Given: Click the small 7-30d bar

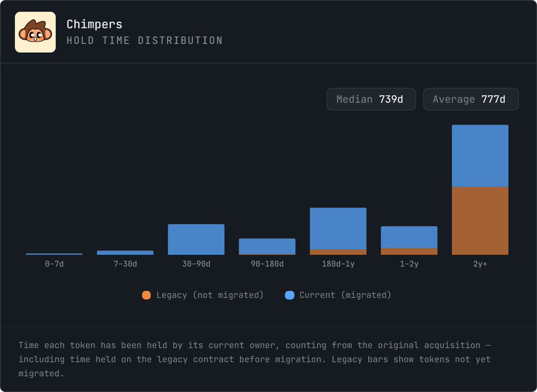Looking at the screenshot, I should tap(125, 253).
